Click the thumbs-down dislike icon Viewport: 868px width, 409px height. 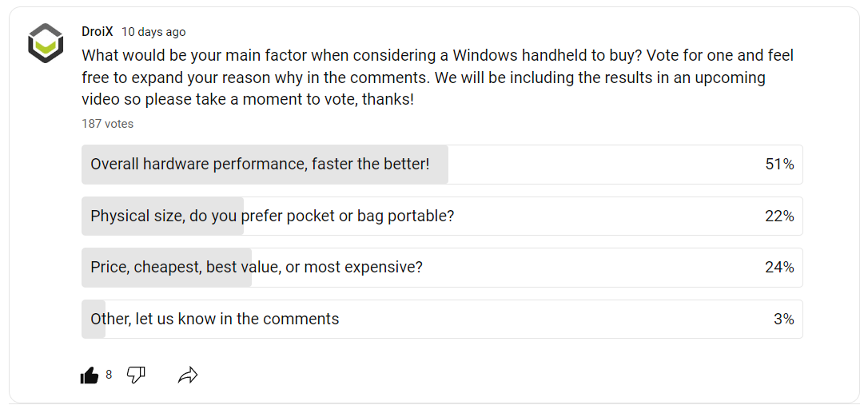(136, 375)
